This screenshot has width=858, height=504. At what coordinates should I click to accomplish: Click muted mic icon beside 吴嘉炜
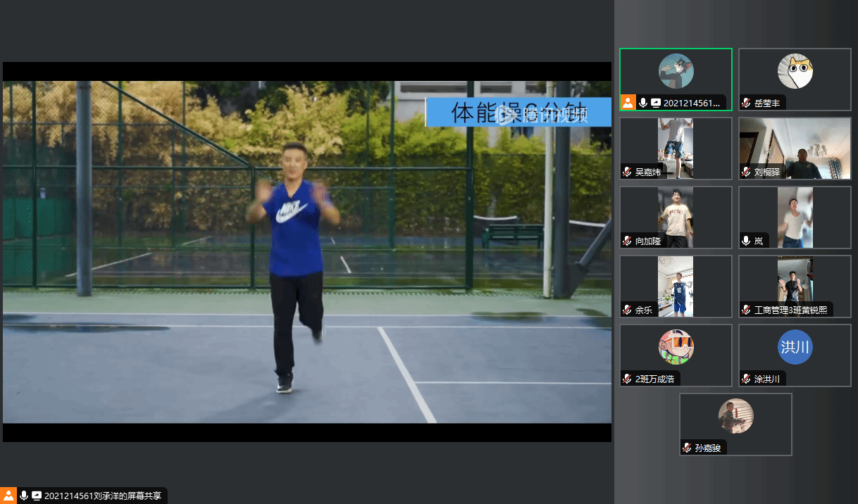coord(627,172)
